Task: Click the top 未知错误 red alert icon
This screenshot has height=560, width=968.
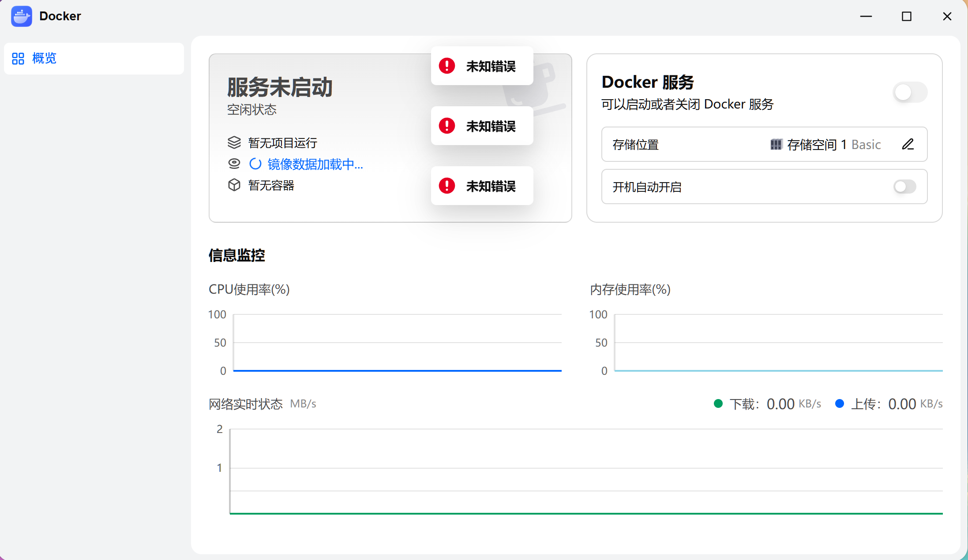Action: pyautogui.click(x=447, y=66)
